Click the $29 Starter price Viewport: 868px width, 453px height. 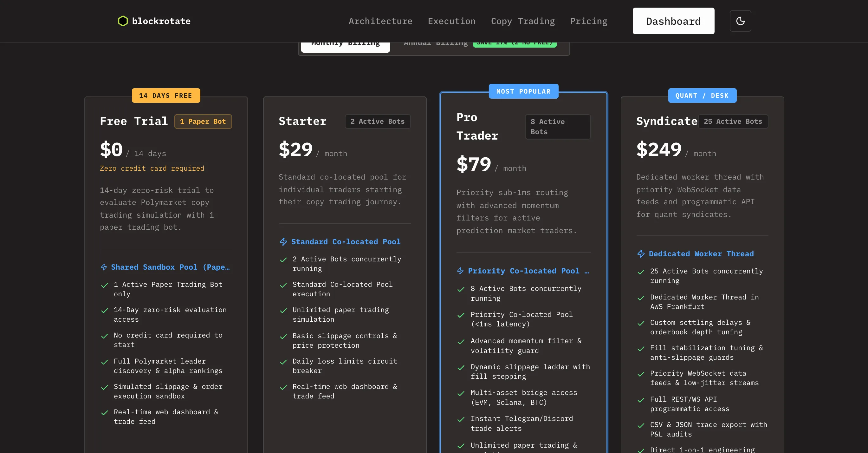(295, 149)
